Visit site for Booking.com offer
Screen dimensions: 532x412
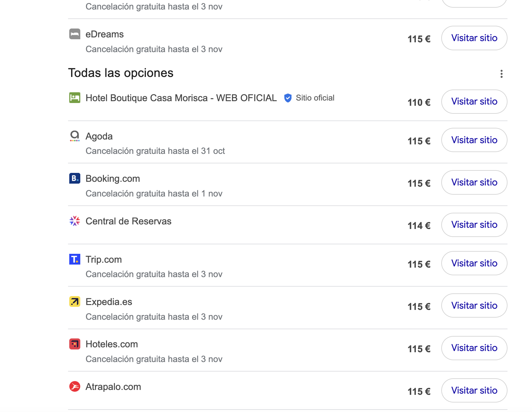click(474, 182)
